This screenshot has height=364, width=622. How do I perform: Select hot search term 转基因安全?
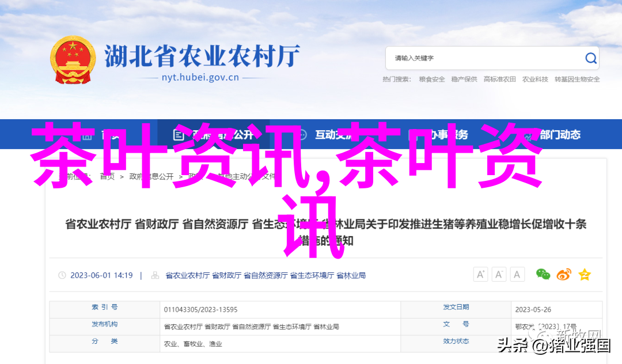click(577, 79)
